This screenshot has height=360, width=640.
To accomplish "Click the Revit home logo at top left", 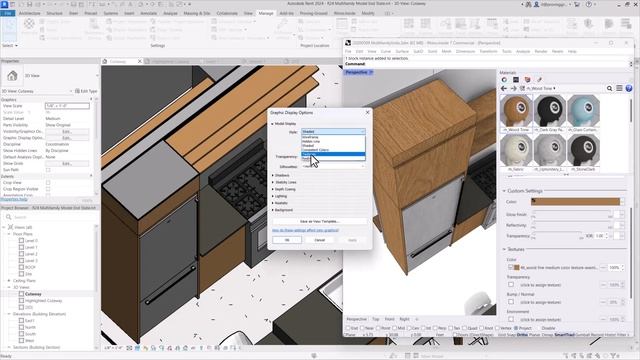I will click(x=4, y=4).
